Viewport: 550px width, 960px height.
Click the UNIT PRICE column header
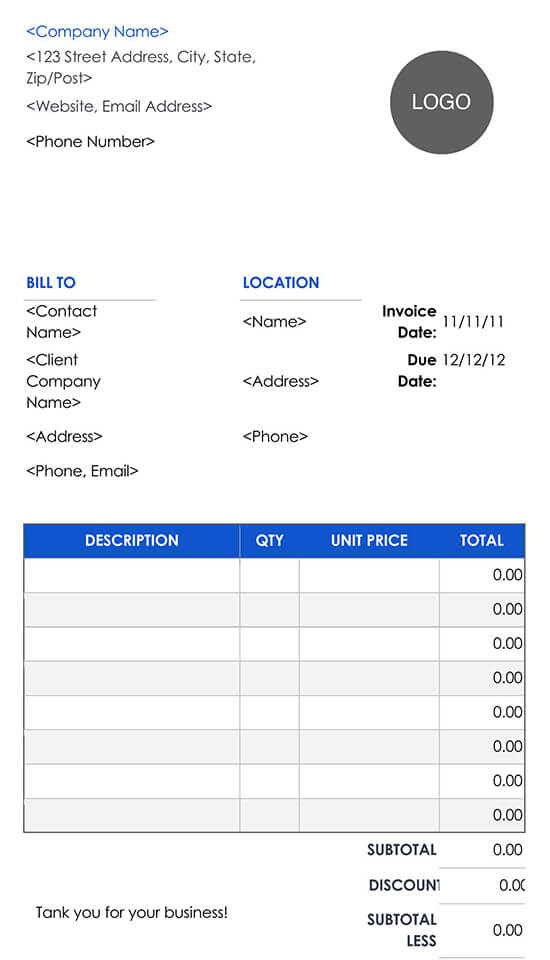click(x=369, y=541)
